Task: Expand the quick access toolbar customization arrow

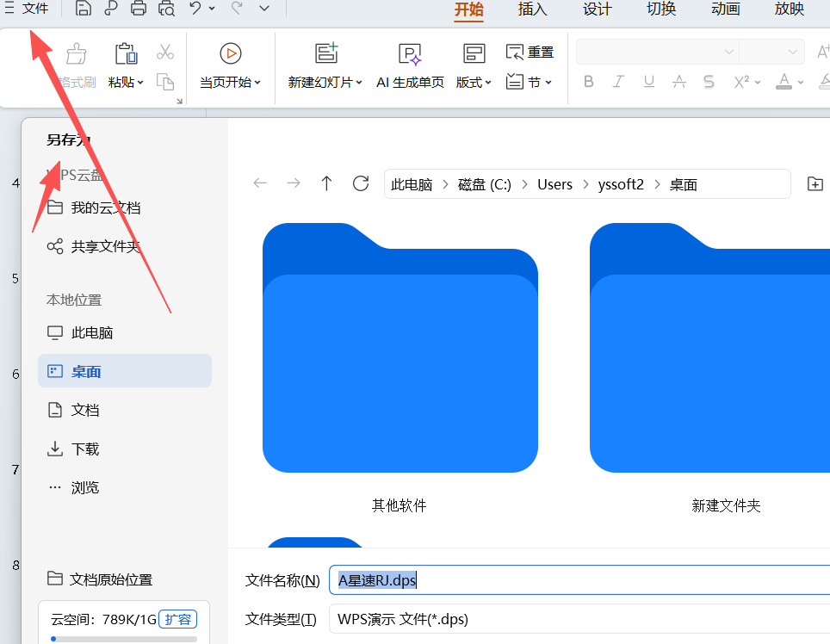Action: (264, 9)
